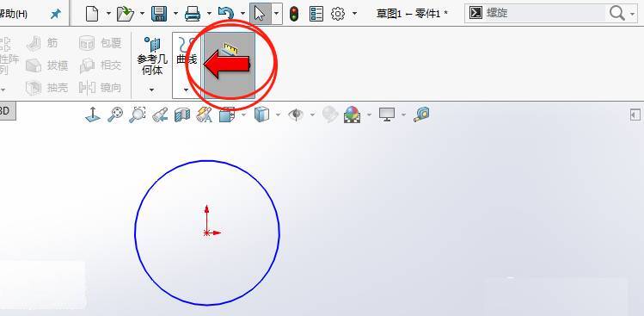
Task: Open the 帮助(H) menu
Action: tap(14, 14)
